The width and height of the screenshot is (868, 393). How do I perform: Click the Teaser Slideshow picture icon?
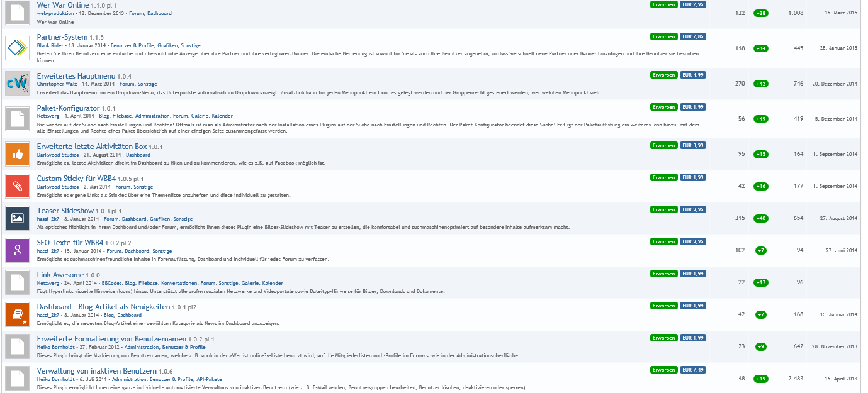pos(18,218)
